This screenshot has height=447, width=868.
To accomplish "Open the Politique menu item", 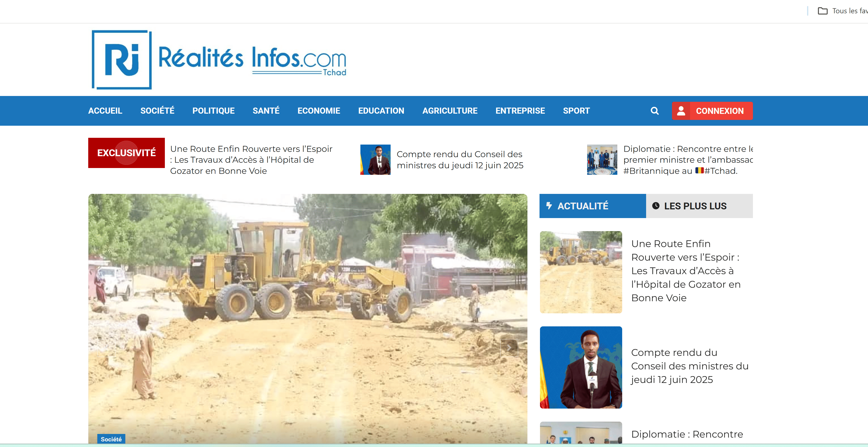I will point(213,110).
